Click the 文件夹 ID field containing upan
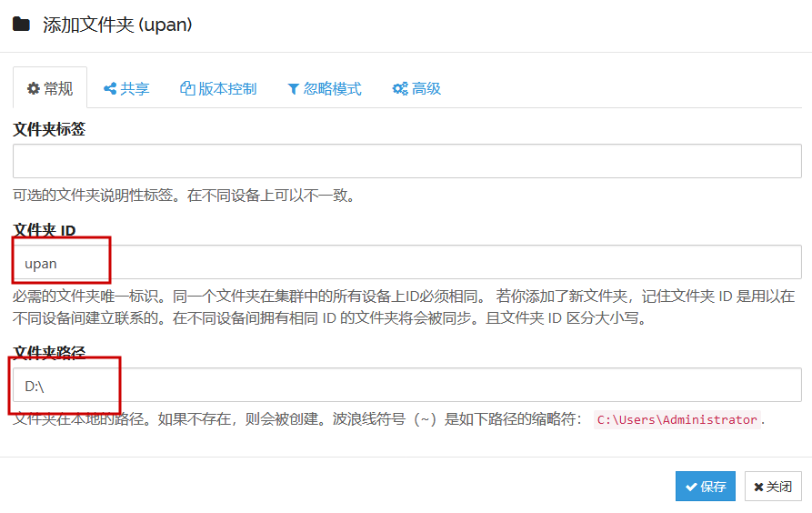 click(407, 262)
